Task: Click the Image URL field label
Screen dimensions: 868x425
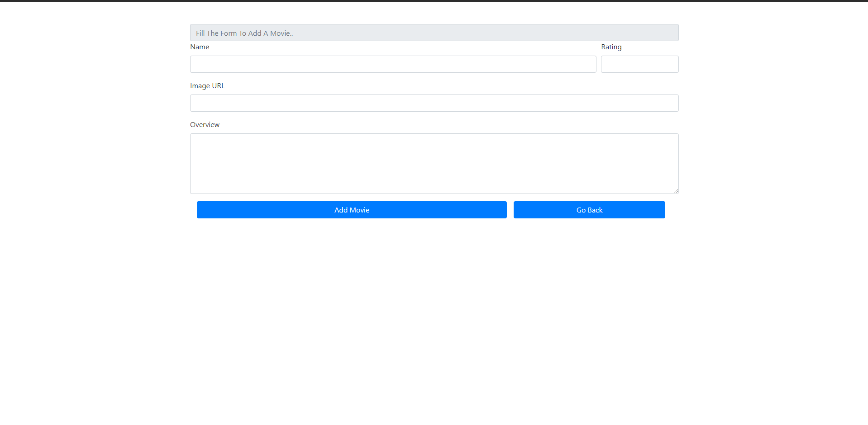Action: coord(207,85)
